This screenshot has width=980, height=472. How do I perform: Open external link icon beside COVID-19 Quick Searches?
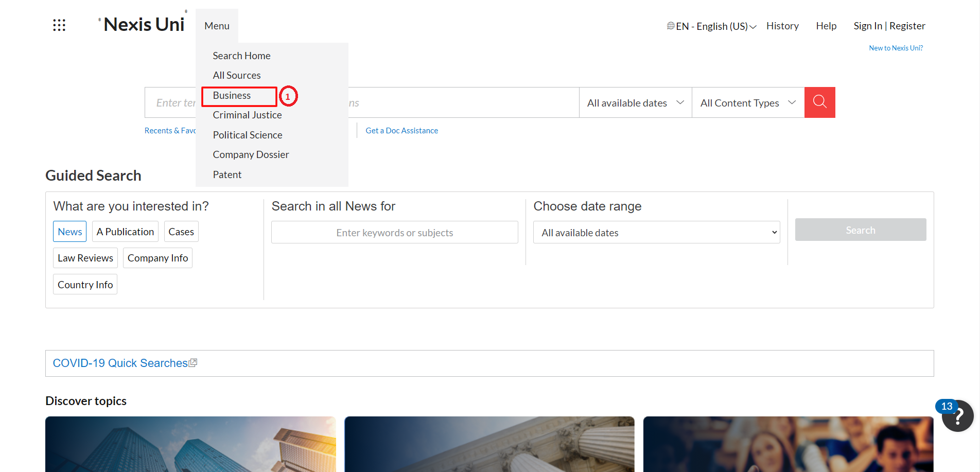pyautogui.click(x=193, y=363)
